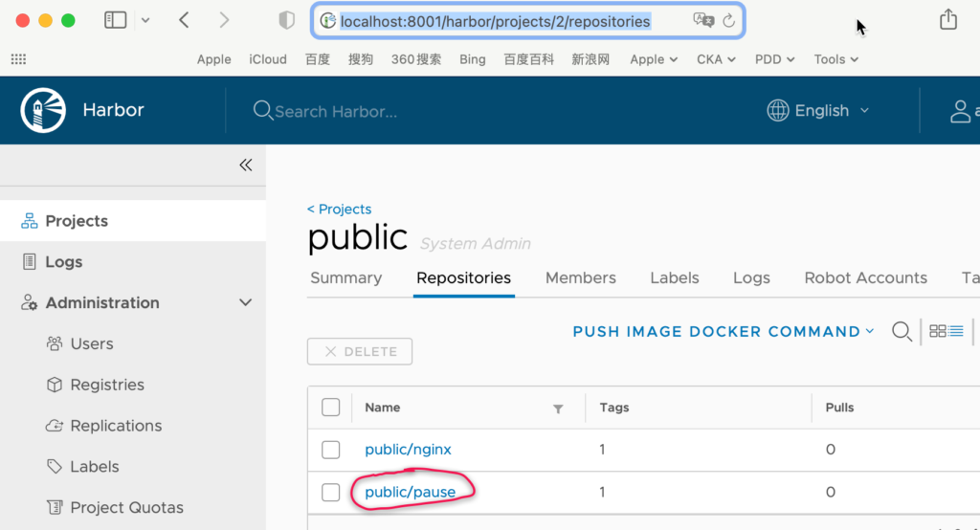This screenshot has width=980, height=530.
Task: Go back via < Projects link
Action: (x=339, y=209)
